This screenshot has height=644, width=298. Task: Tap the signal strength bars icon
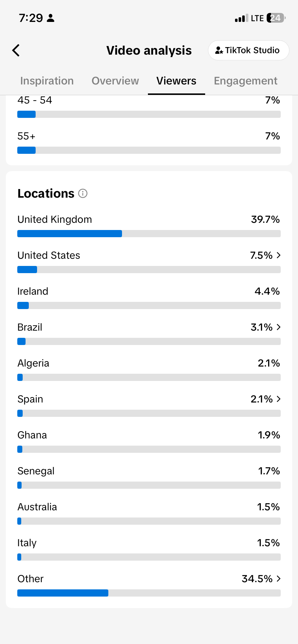(x=241, y=18)
